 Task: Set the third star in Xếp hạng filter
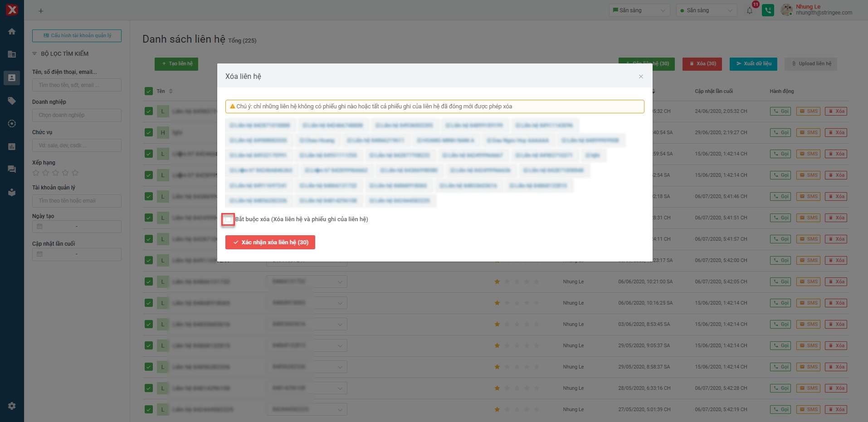tap(55, 173)
